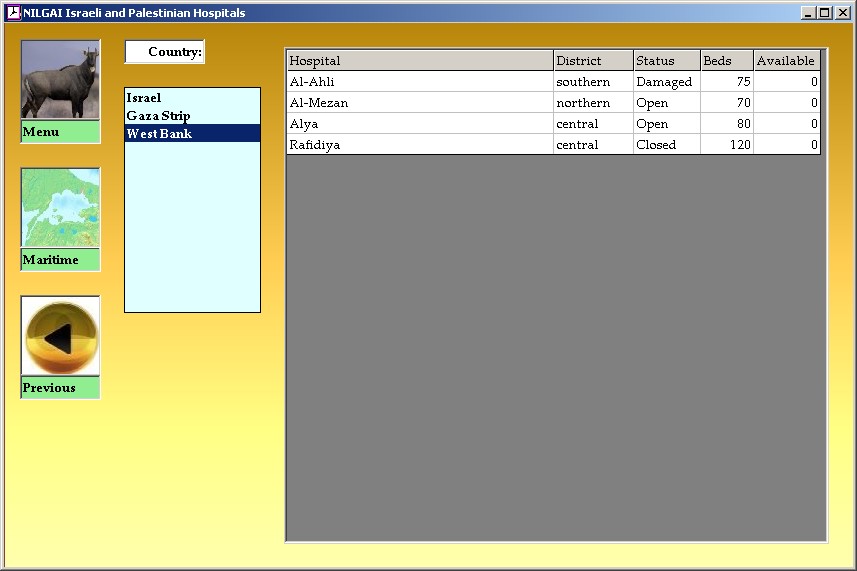
Task: Select the Al-Ahli hospital row
Action: (x=419, y=82)
